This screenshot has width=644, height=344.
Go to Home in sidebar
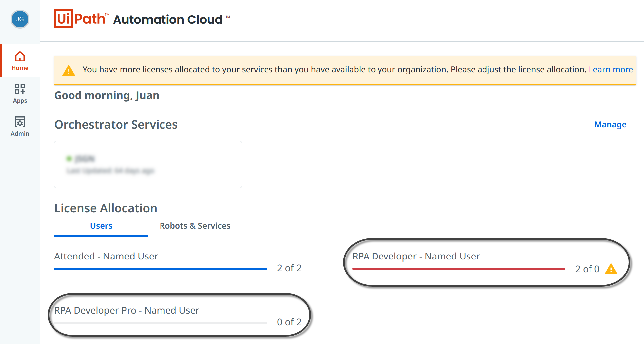point(20,61)
